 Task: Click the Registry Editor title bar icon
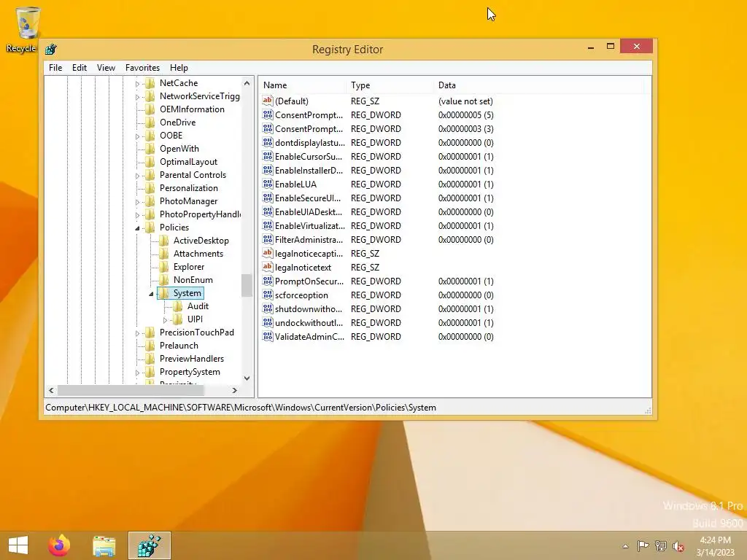click(51, 49)
